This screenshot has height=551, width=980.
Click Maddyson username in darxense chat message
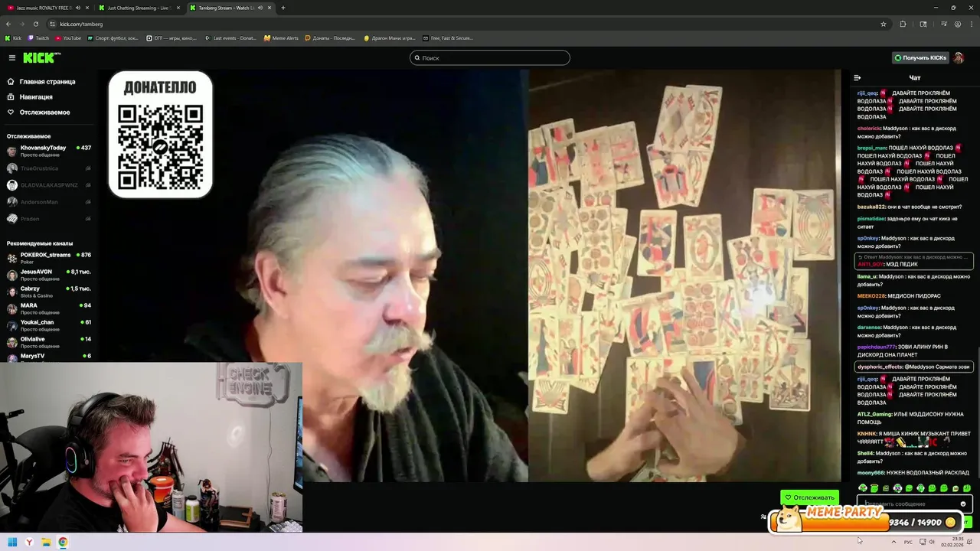pos(895,327)
